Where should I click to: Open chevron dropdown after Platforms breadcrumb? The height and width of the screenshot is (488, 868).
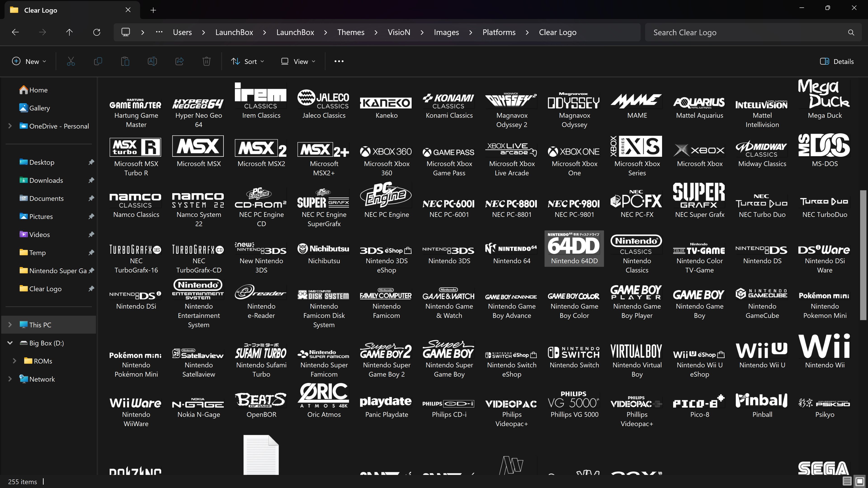(x=527, y=32)
